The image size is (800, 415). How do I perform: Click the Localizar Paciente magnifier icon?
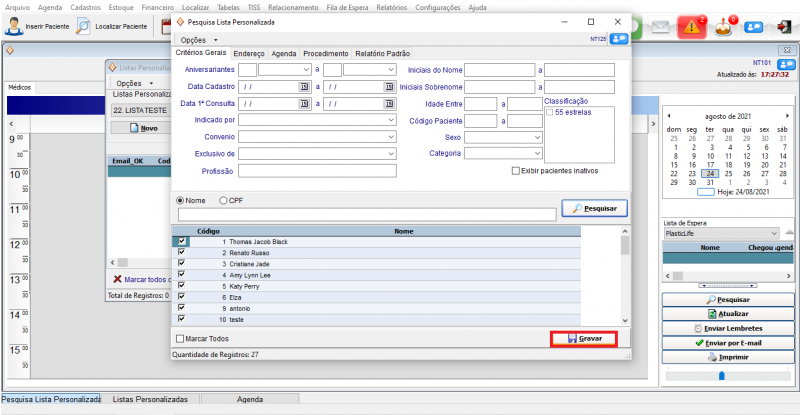(x=84, y=26)
